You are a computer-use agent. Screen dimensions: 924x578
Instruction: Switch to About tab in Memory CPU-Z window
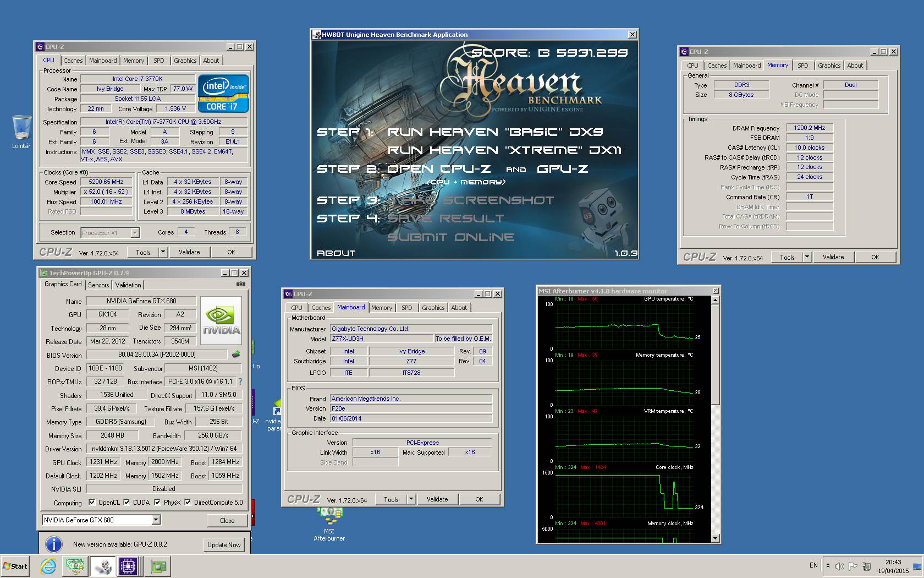(x=855, y=66)
